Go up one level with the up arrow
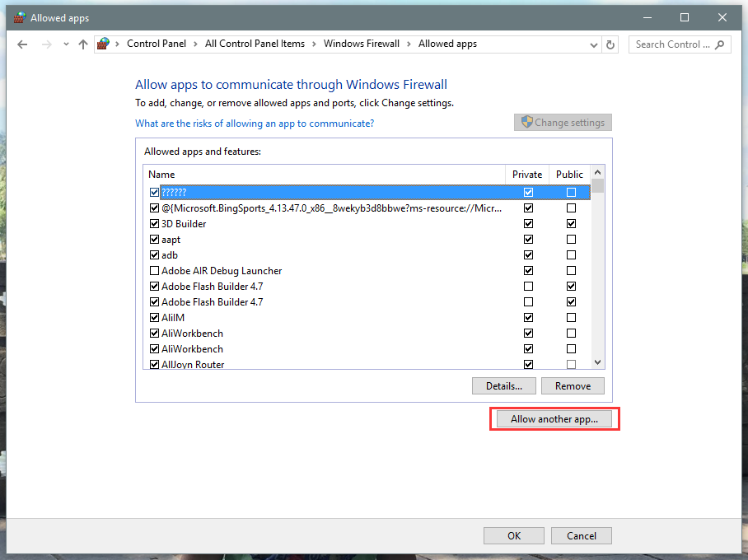This screenshot has height=560, width=748. tap(83, 44)
